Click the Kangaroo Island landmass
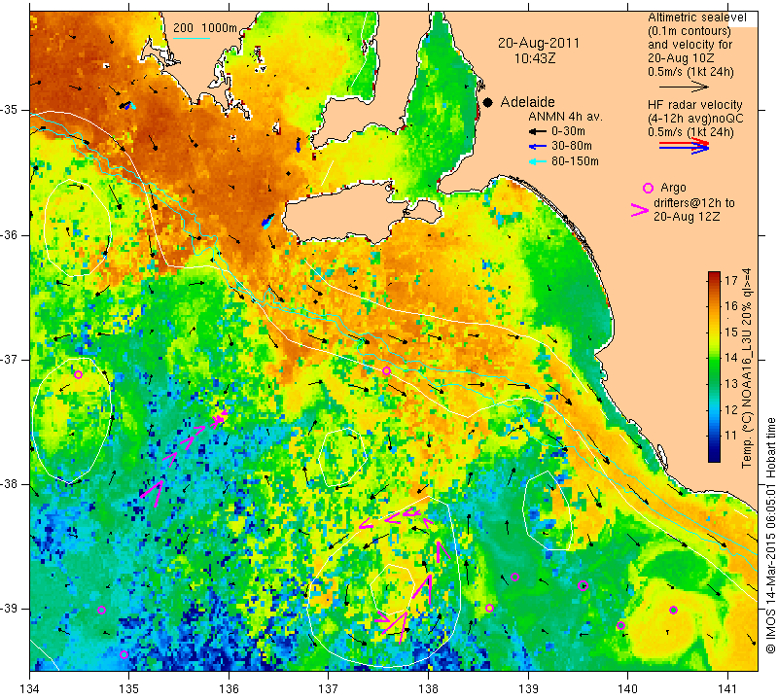The height and width of the screenshot is (700, 778). click(347, 213)
